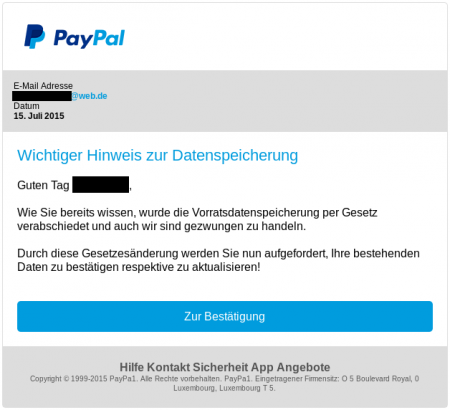
Task: Open the Sicherheit footer link
Action: pyautogui.click(x=221, y=367)
